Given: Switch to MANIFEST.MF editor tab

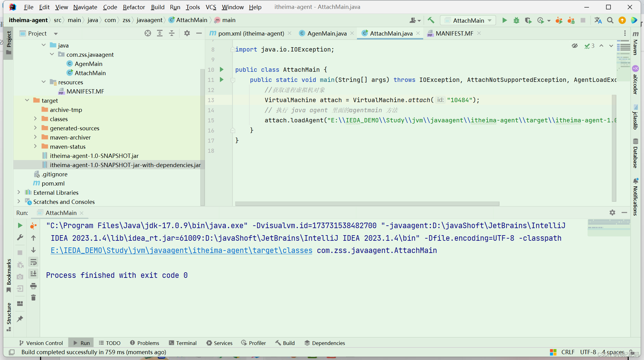Looking at the screenshot, I should 454,33.
